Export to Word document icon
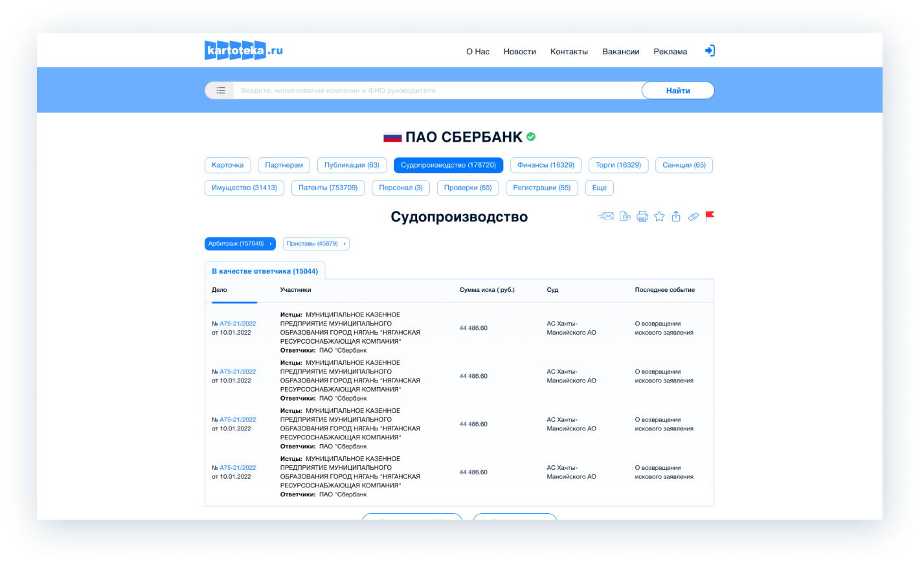 (625, 216)
